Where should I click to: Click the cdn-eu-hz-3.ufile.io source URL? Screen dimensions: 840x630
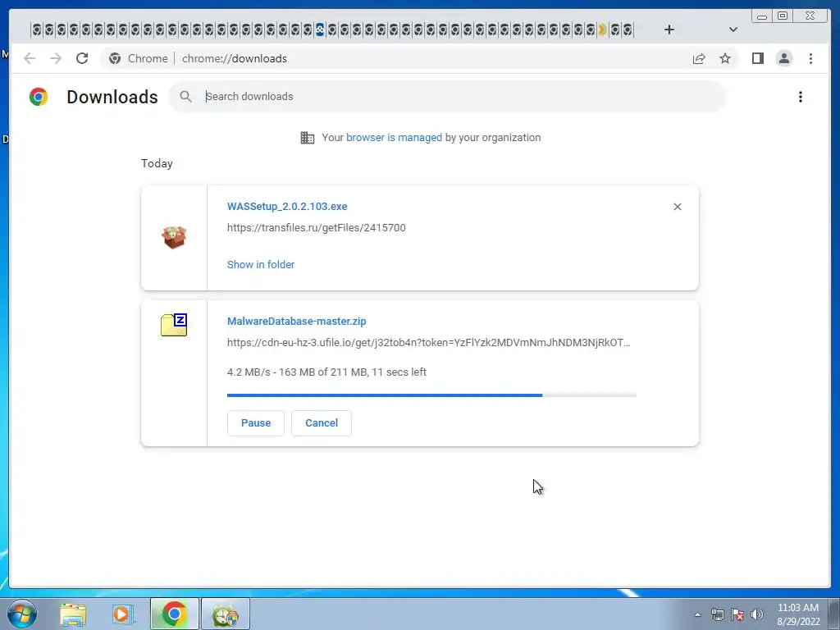click(x=428, y=343)
